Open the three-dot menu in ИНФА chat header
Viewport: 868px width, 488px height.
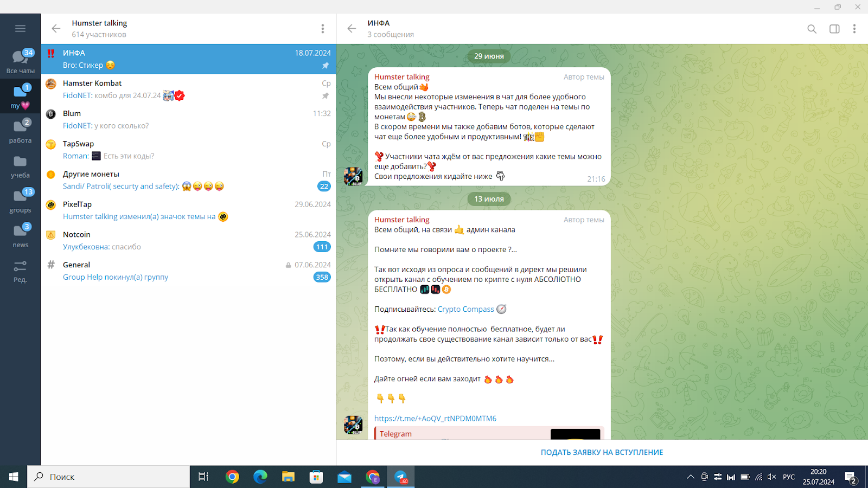coord(854,29)
